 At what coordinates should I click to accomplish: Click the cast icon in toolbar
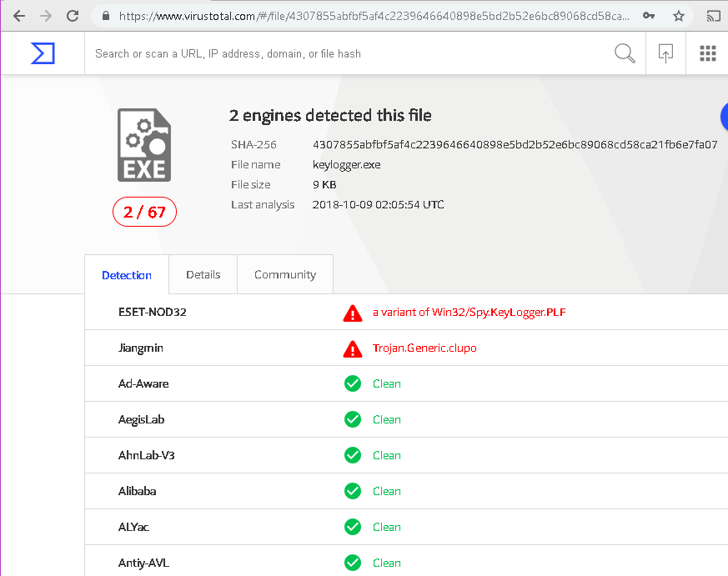pos(713,16)
